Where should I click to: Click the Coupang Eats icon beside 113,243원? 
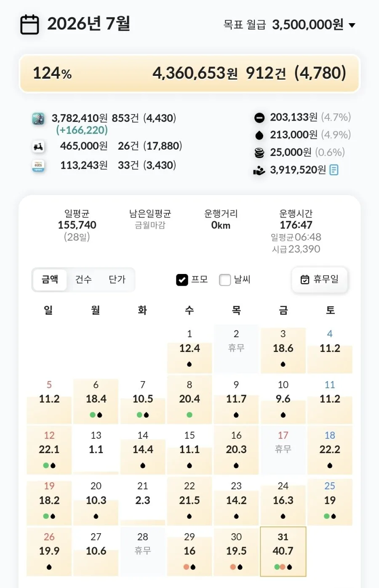tap(38, 166)
